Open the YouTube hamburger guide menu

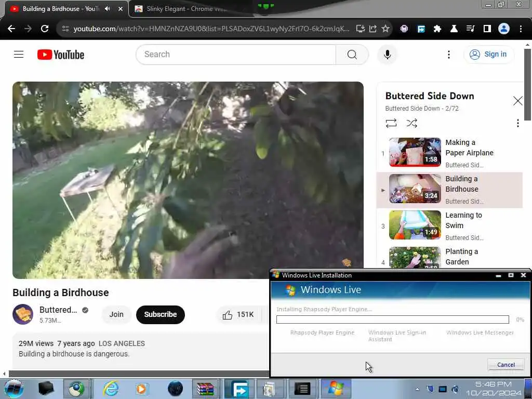(19, 54)
